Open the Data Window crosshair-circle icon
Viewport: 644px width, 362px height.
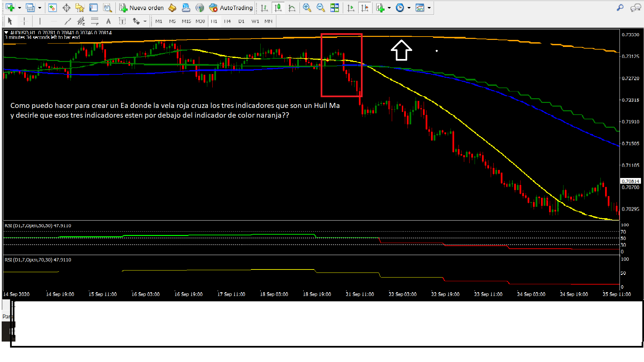tap(66, 8)
